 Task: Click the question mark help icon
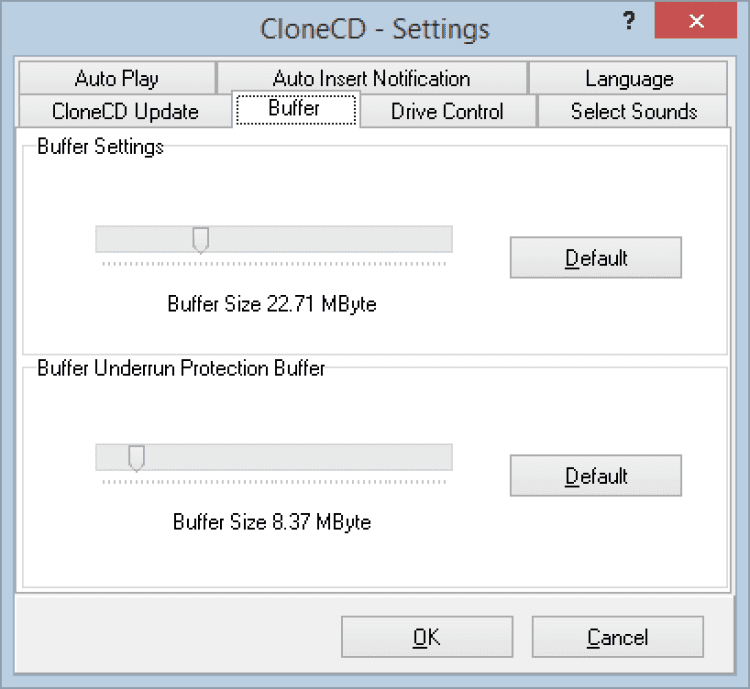(x=630, y=21)
